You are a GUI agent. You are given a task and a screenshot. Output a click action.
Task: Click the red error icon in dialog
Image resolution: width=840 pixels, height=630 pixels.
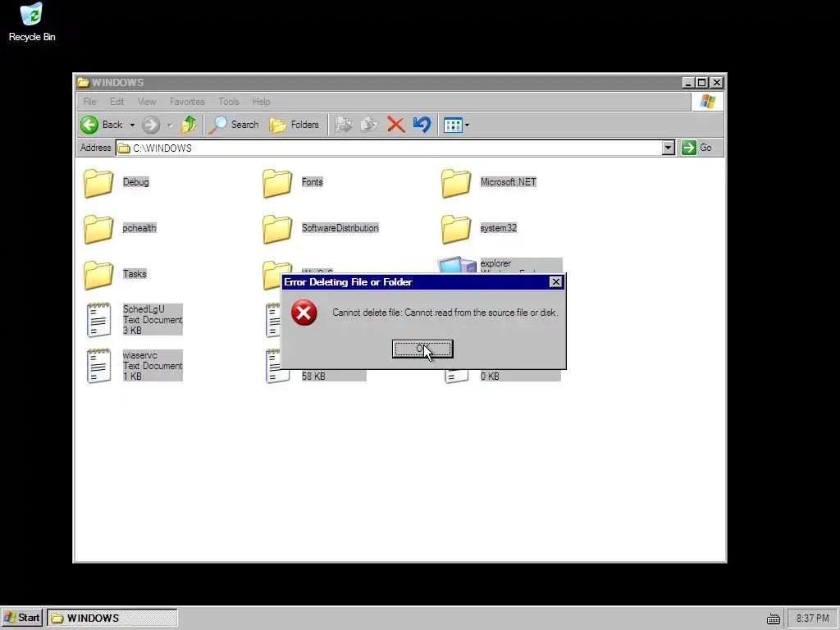(x=304, y=313)
